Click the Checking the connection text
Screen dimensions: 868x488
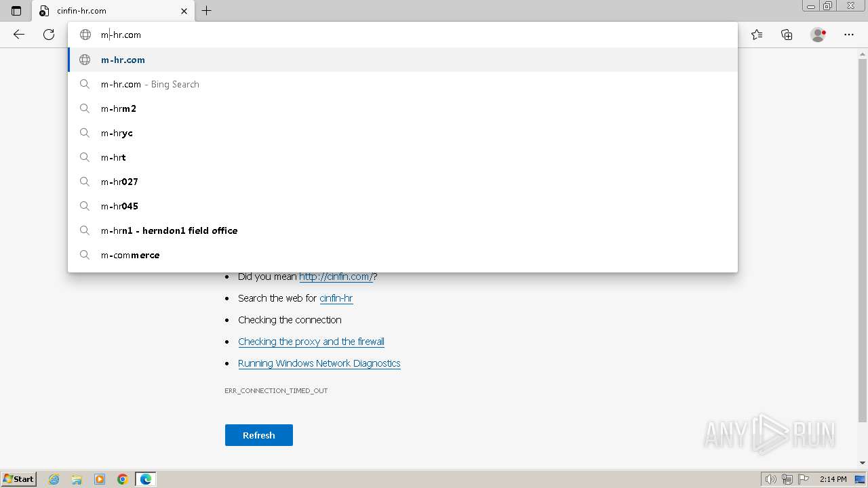click(x=290, y=320)
